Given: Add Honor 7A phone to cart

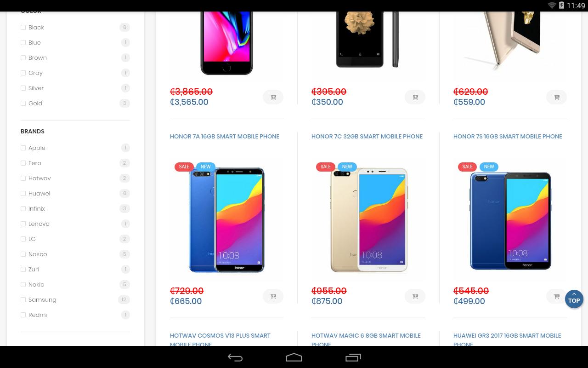Looking at the screenshot, I should click(x=273, y=296).
